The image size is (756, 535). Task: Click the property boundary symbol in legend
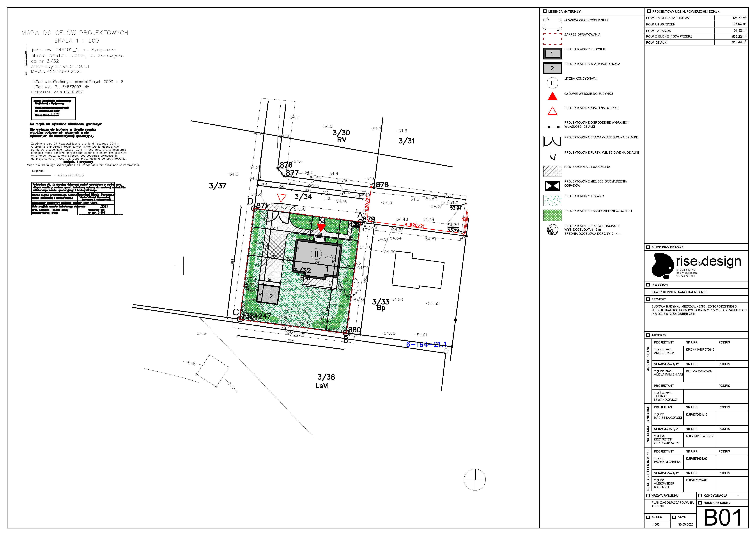(552, 24)
